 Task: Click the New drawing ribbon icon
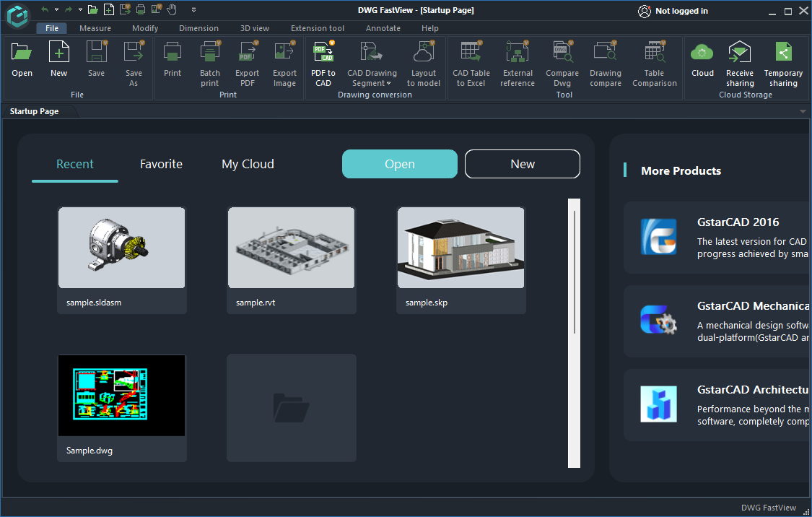[58, 52]
